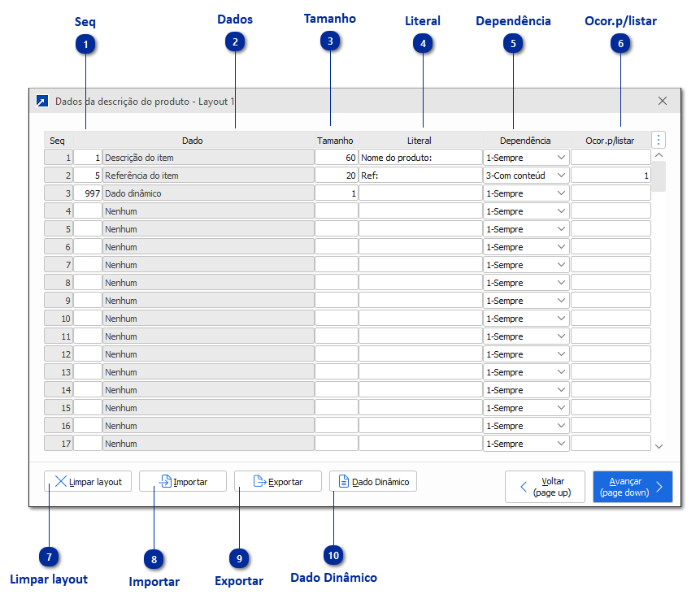Click Ocor.p/listar field with value 1
Image resolution: width=700 pixels, height=603 pixels.
(x=611, y=176)
